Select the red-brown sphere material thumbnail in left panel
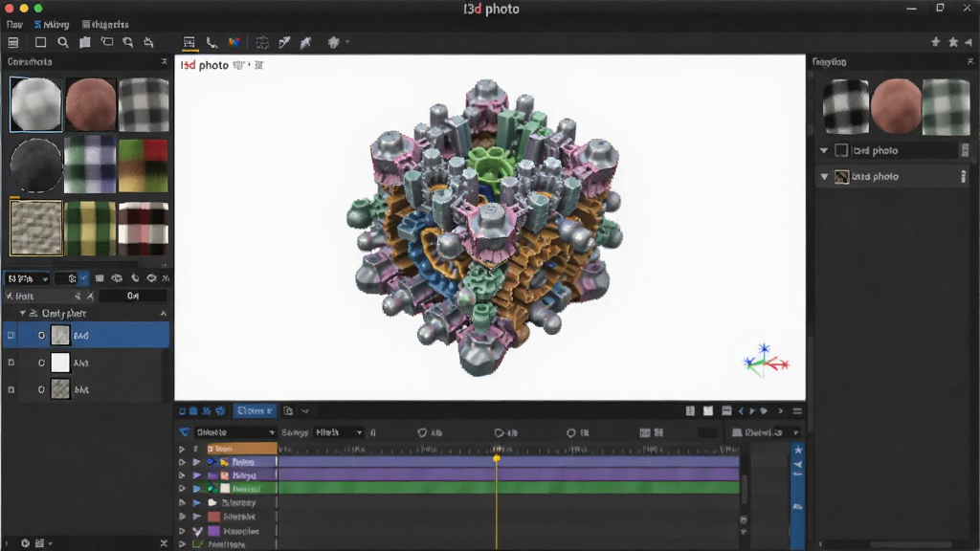This screenshot has height=551, width=980. coord(91,104)
